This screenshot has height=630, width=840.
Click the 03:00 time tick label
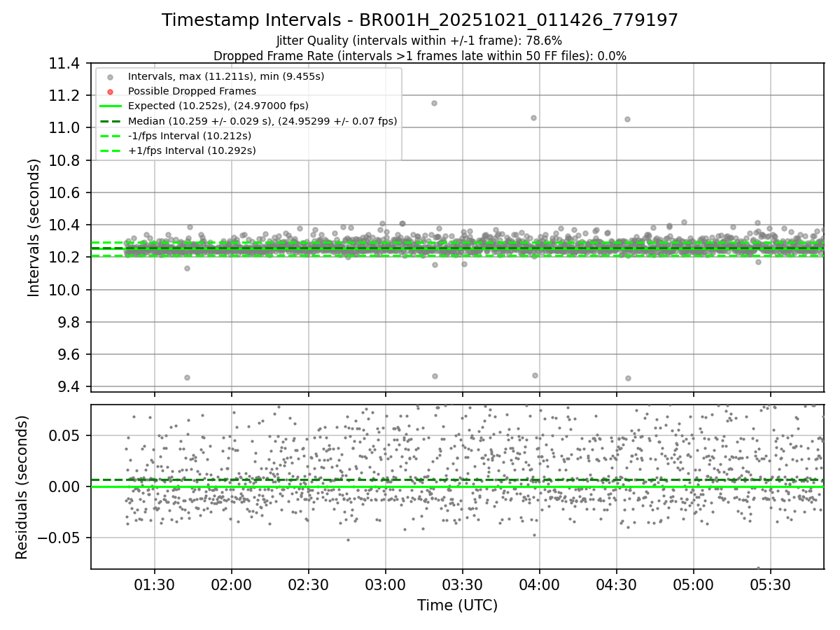click(x=385, y=584)
